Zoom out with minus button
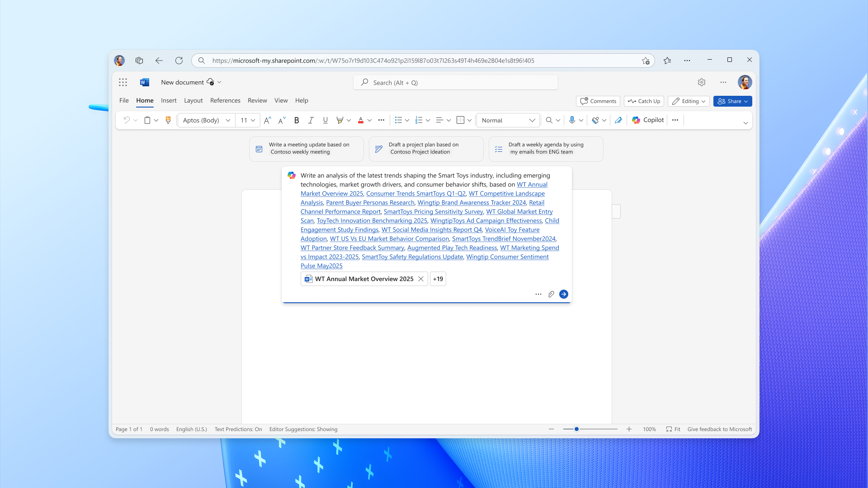The height and width of the screenshot is (488, 868). 551,429
